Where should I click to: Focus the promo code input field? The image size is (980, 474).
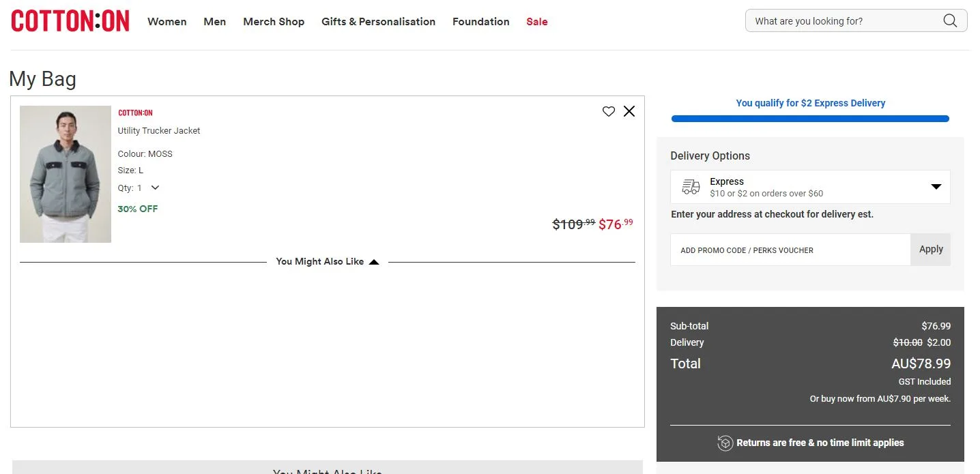coord(790,250)
